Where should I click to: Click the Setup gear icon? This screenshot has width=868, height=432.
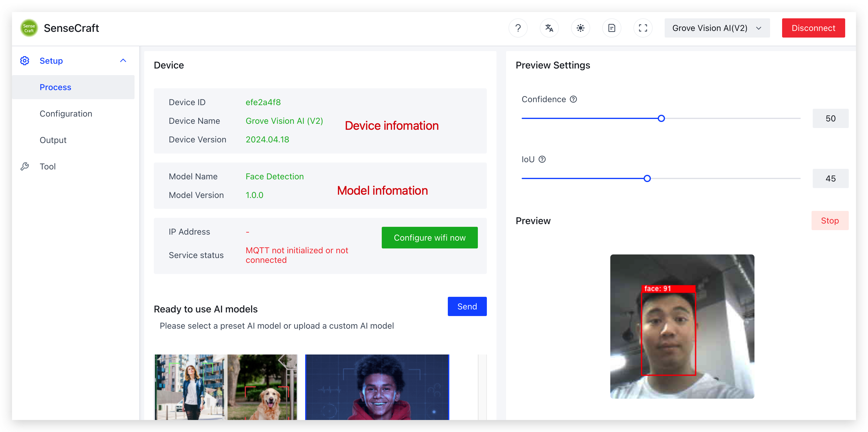click(x=25, y=61)
